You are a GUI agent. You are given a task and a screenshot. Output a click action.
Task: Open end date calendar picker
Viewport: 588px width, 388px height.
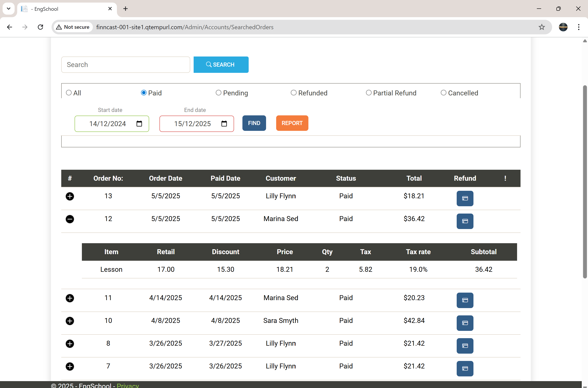point(224,124)
